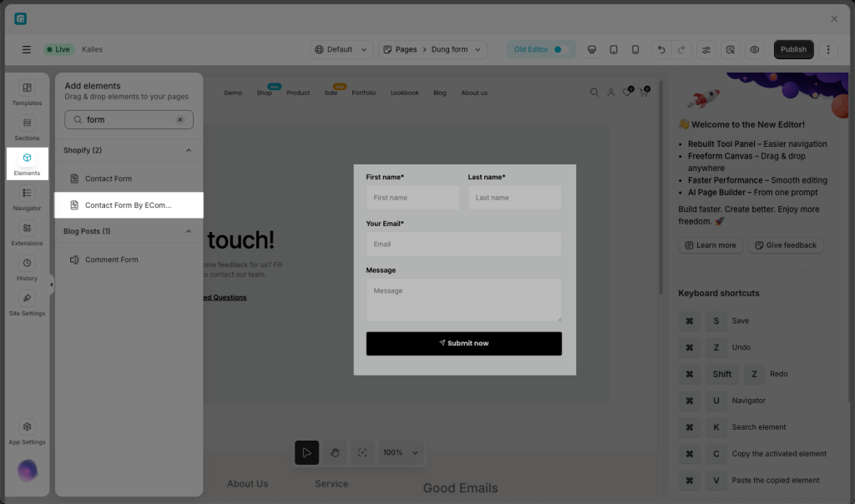Image resolution: width=855 pixels, height=504 pixels.
Task: Toggle the Old Editor switch
Action: (x=561, y=49)
